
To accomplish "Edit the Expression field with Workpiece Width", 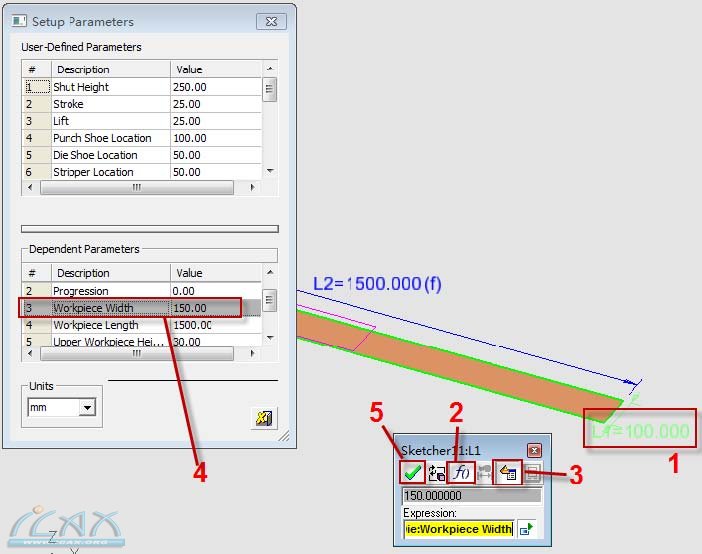I will click(x=458, y=529).
